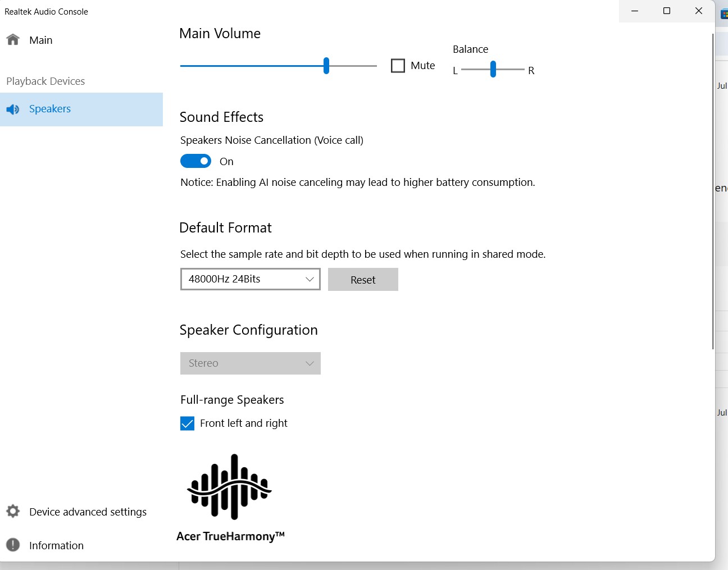The height and width of the screenshot is (570, 728).
Task: Click the Device advanced settings gear icon
Action: (13, 512)
